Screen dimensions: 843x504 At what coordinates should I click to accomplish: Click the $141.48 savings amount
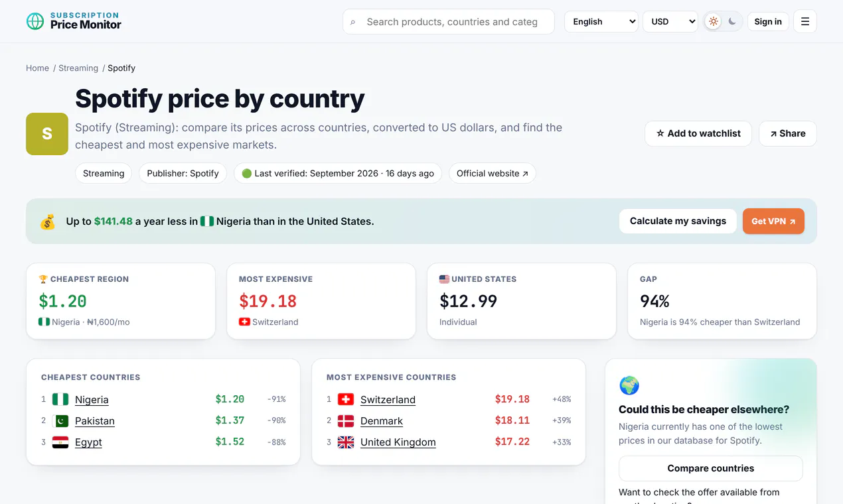point(114,221)
